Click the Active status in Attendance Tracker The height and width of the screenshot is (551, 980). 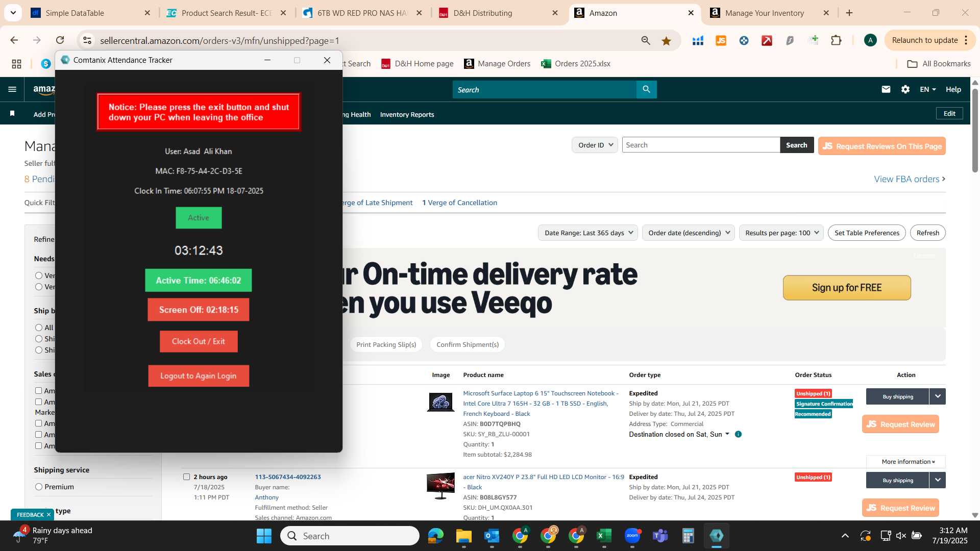(199, 218)
